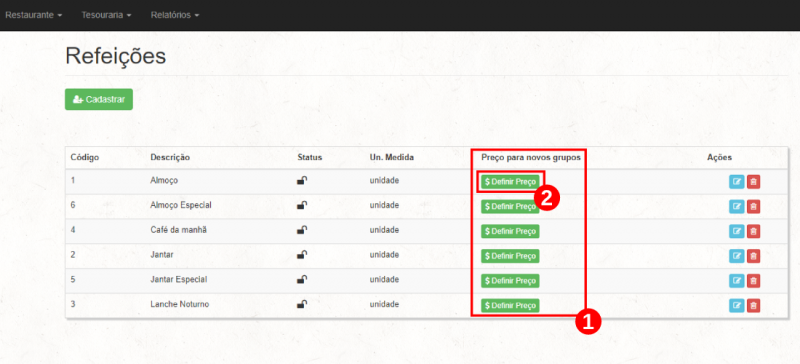The image size is (800, 364).
Task: Edit the Almoço Especial row
Action: tap(736, 206)
